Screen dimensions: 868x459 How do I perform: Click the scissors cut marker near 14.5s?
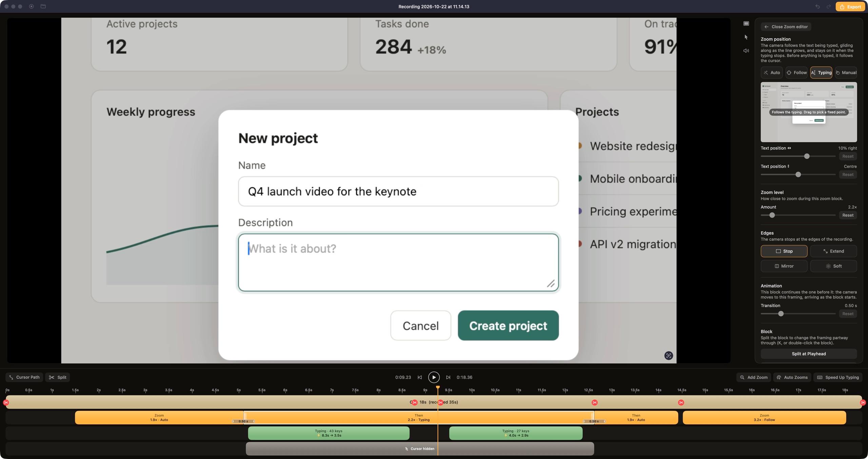[x=681, y=402]
